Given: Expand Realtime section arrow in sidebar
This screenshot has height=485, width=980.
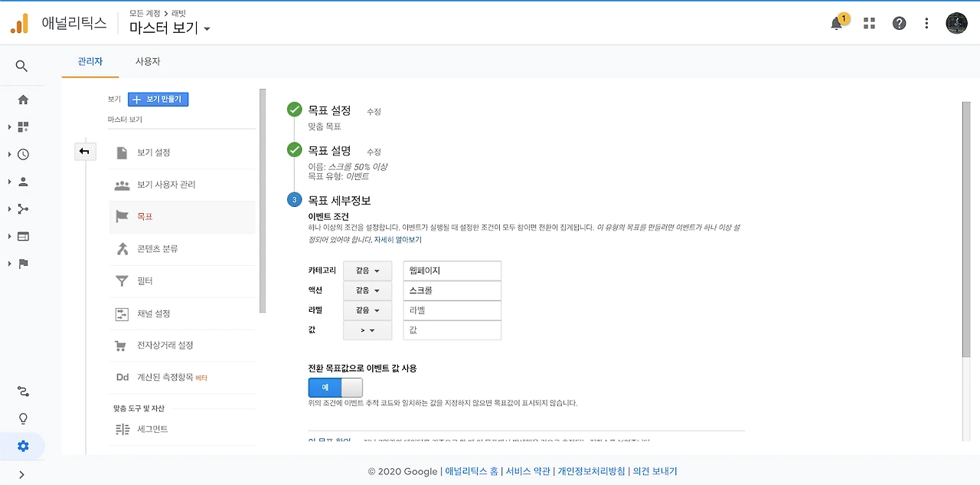Looking at the screenshot, I should [10, 154].
